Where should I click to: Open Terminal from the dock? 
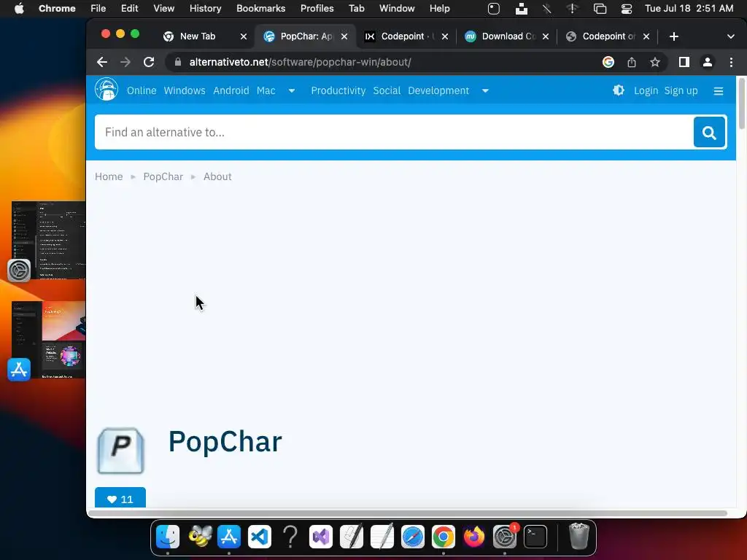pyautogui.click(x=535, y=537)
